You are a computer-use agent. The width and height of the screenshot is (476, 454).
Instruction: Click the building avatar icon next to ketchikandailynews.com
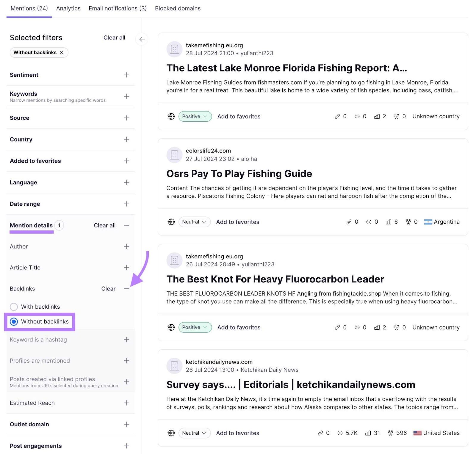(174, 366)
